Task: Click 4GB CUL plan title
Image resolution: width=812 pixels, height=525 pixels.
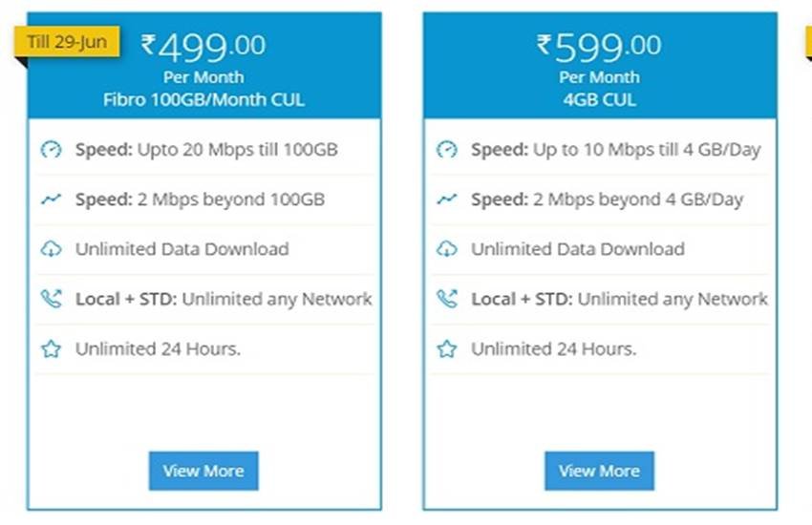Action: point(599,99)
